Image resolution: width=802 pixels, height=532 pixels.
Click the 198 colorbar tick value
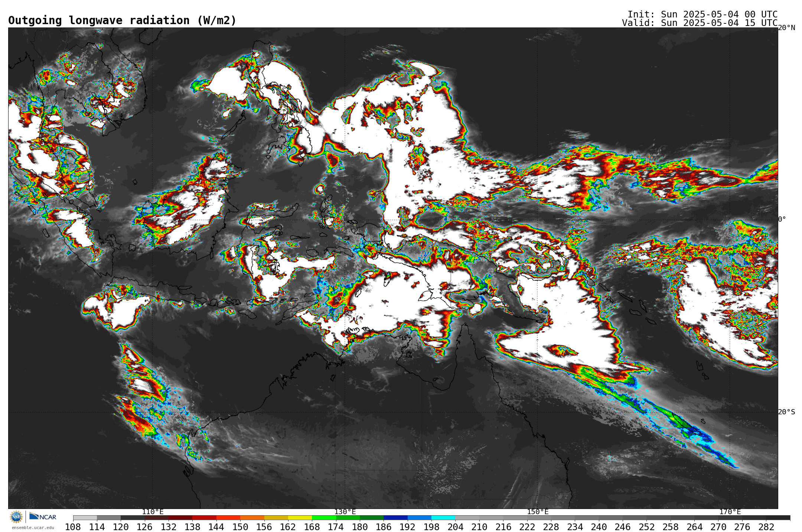[x=431, y=527]
